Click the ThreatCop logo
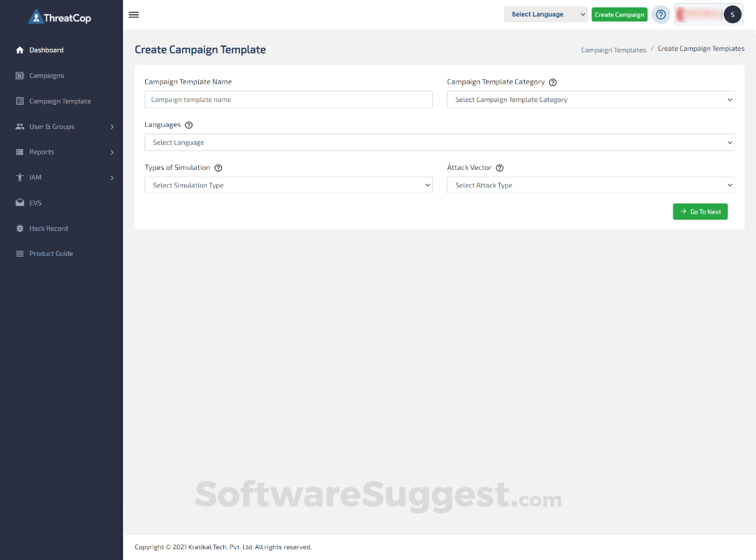 58,17
